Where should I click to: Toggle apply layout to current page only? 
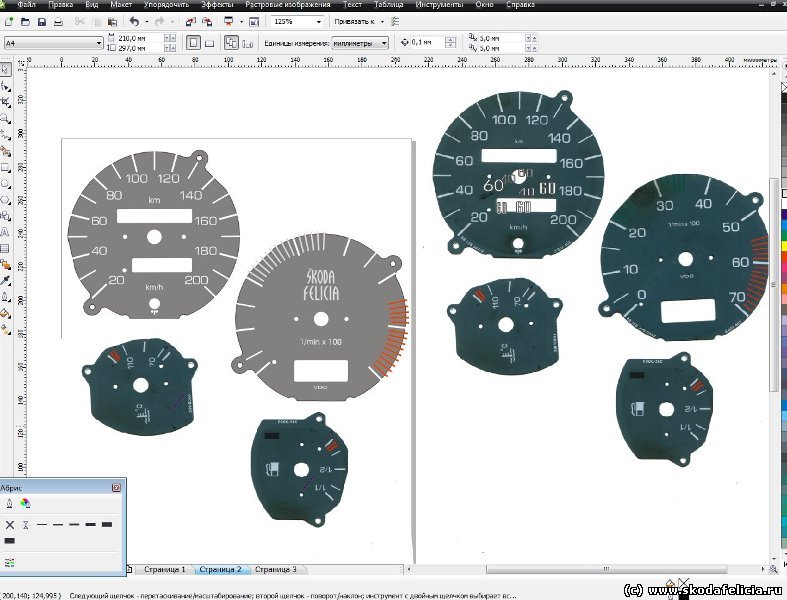247,44
